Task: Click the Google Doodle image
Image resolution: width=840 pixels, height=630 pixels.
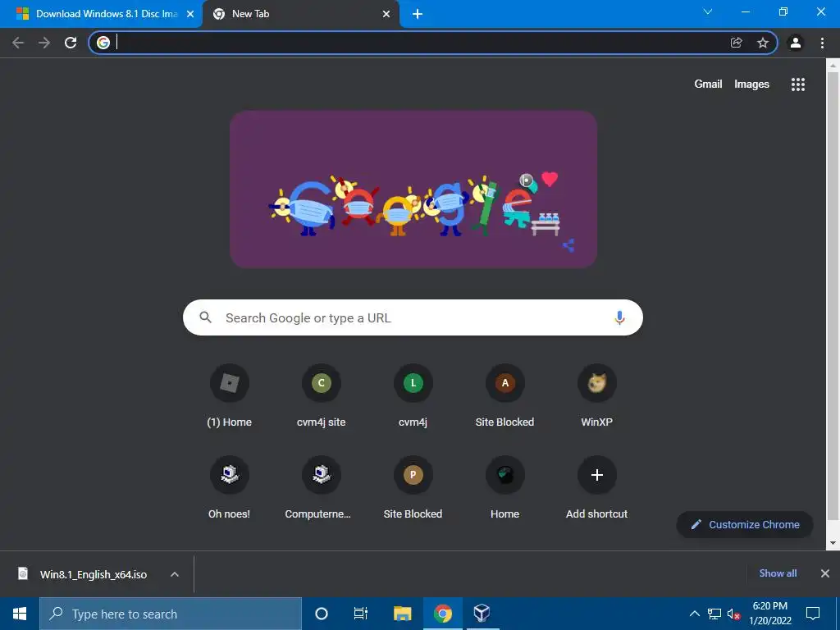Action: [413, 189]
